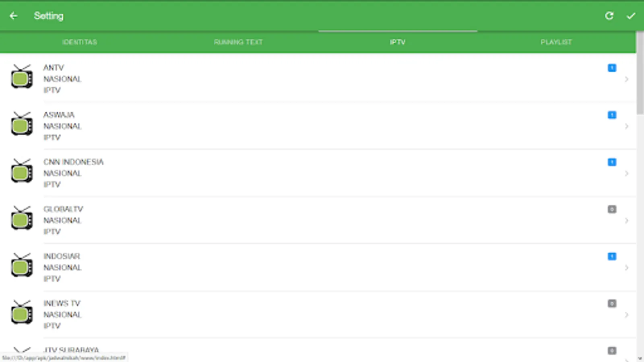The width and height of the screenshot is (644, 362).
Task: Select the JTV SURABAYA channel name
Action: (71, 350)
